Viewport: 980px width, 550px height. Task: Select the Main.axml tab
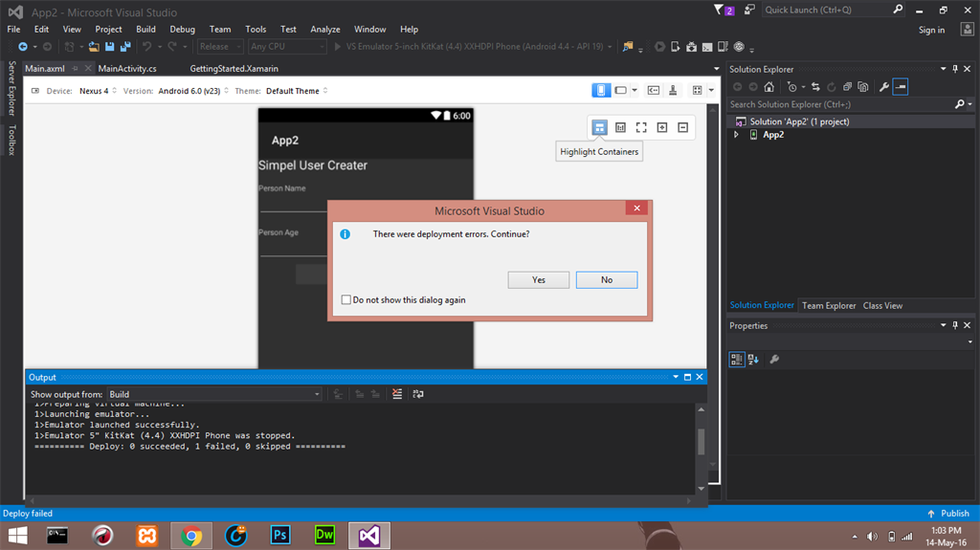click(45, 69)
